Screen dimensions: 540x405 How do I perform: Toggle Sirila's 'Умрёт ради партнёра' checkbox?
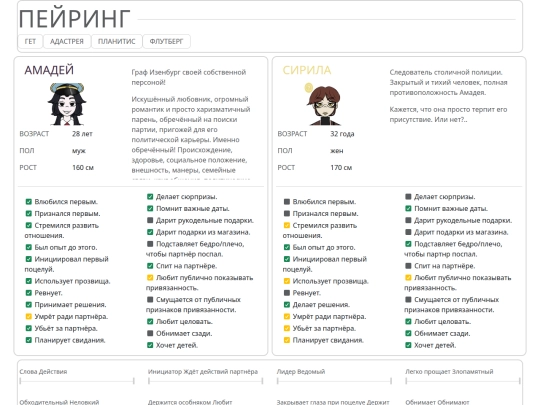pos(287,316)
